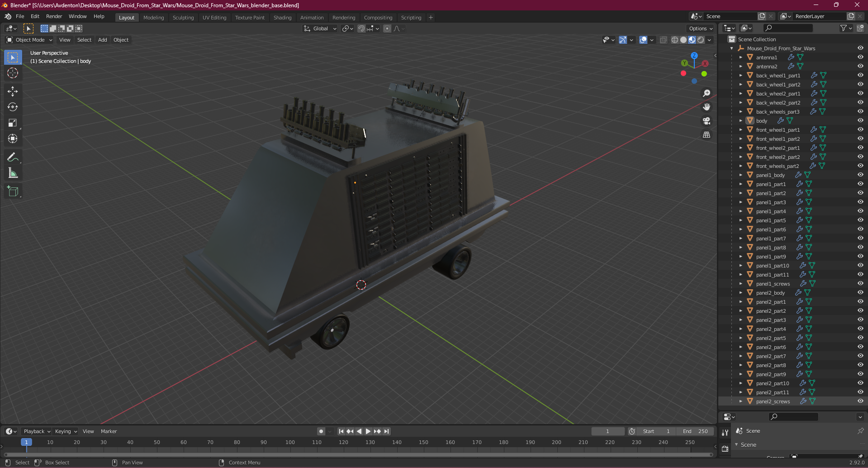This screenshot has width=868, height=468.
Task: Toggle X-ray view in viewport header
Action: click(663, 40)
